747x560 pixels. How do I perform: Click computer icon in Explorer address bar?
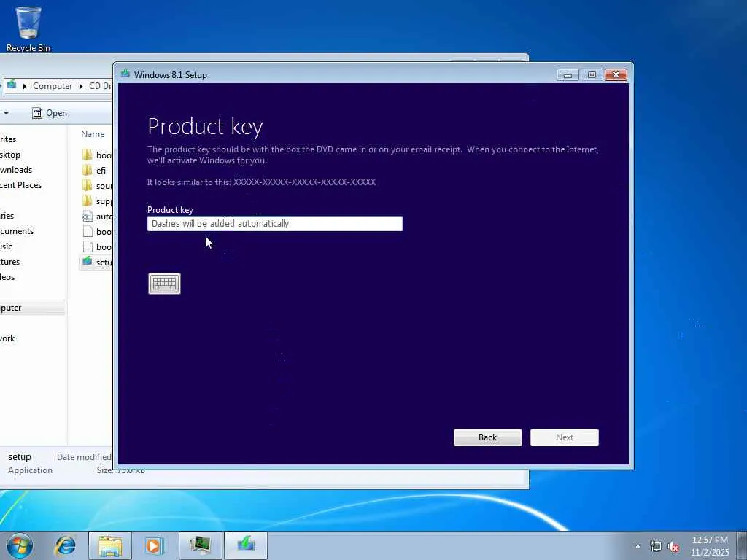tap(12, 85)
